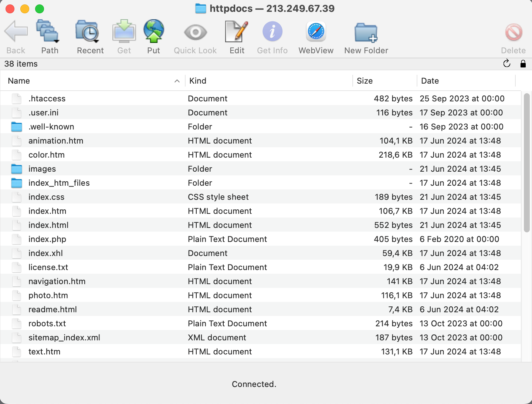Open Get Info toolbar icon
The image size is (532, 404).
pyautogui.click(x=272, y=32)
